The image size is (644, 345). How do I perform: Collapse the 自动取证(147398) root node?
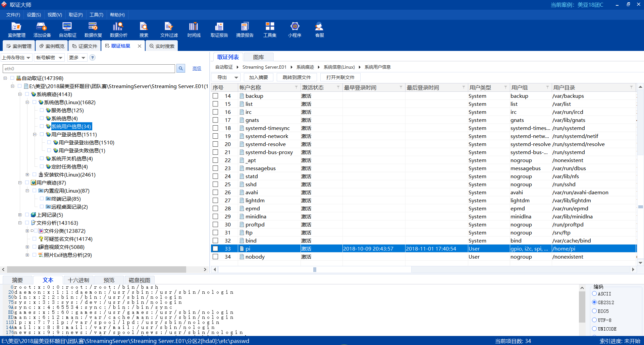click(5, 78)
